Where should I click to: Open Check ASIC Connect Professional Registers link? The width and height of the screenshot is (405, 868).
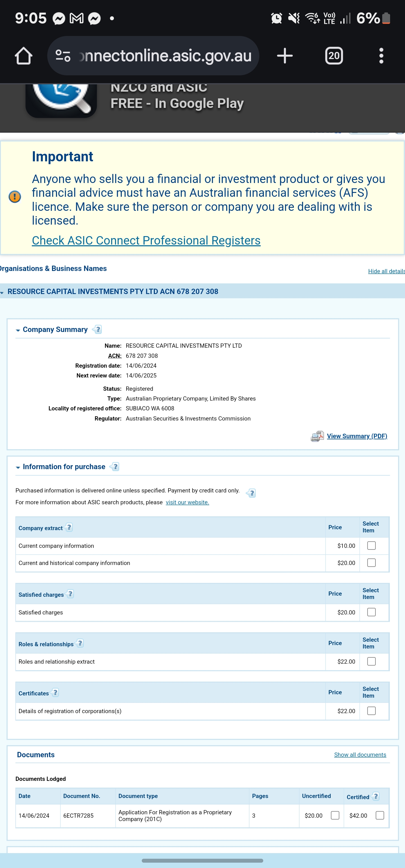(x=146, y=240)
